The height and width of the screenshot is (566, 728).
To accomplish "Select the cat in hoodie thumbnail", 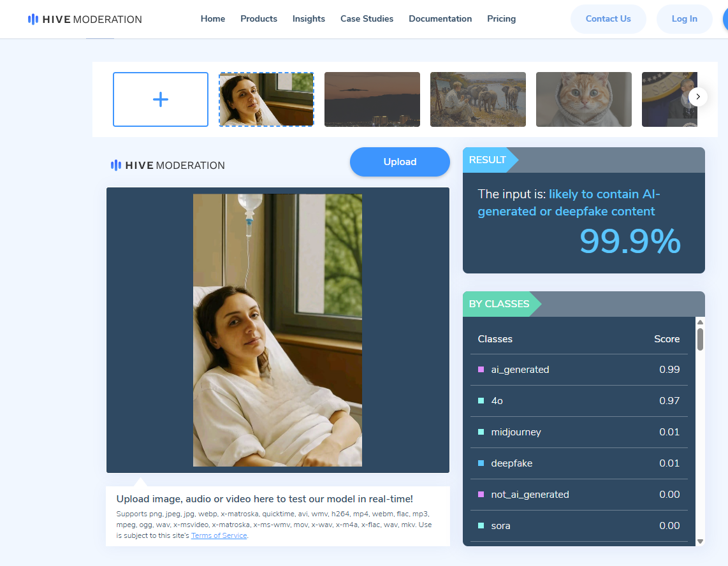I will (x=584, y=99).
